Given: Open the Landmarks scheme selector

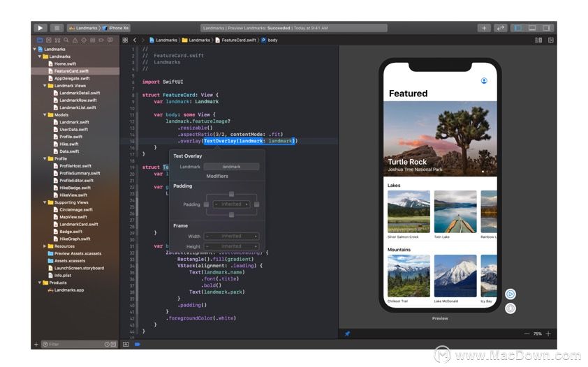Looking at the screenshot, I should 84,28.
